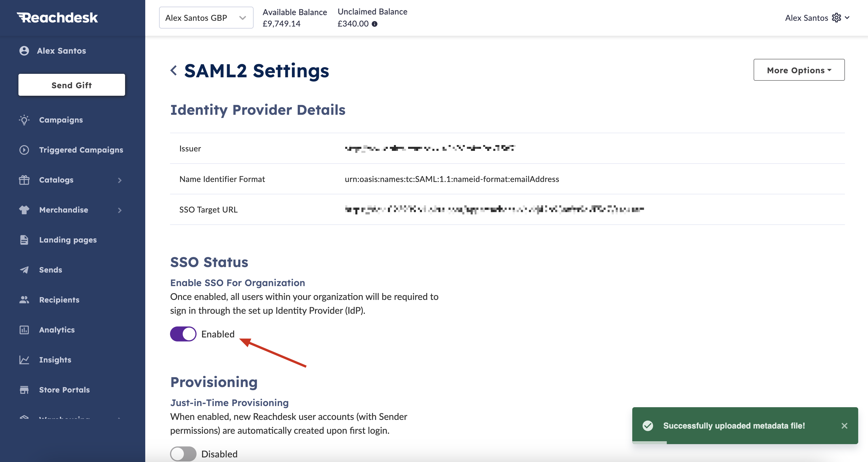The image size is (868, 462).
Task: Click the Sends paper plane icon
Action: coord(24,270)
